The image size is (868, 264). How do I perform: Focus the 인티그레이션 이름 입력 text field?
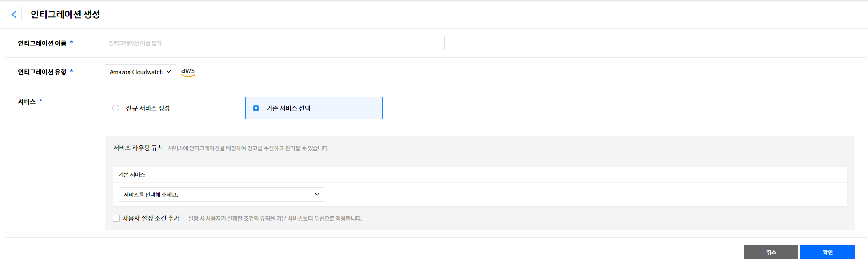(275, 43)
